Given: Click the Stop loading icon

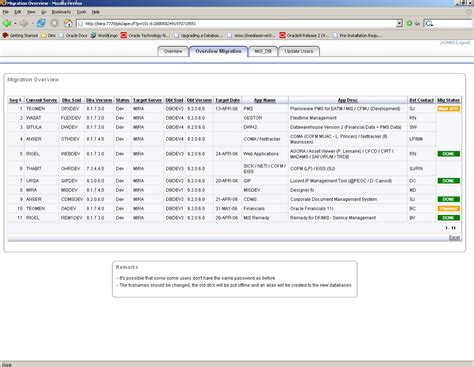Looking at the screenshot, I should pyautogui.click(x=55, y=23).
